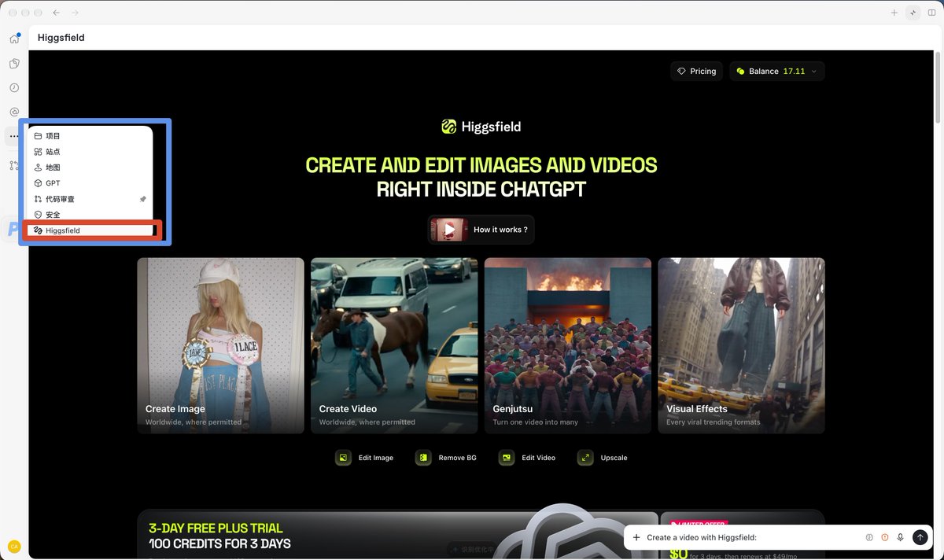
Task: Play the How it works video
Action: point(481,230)
